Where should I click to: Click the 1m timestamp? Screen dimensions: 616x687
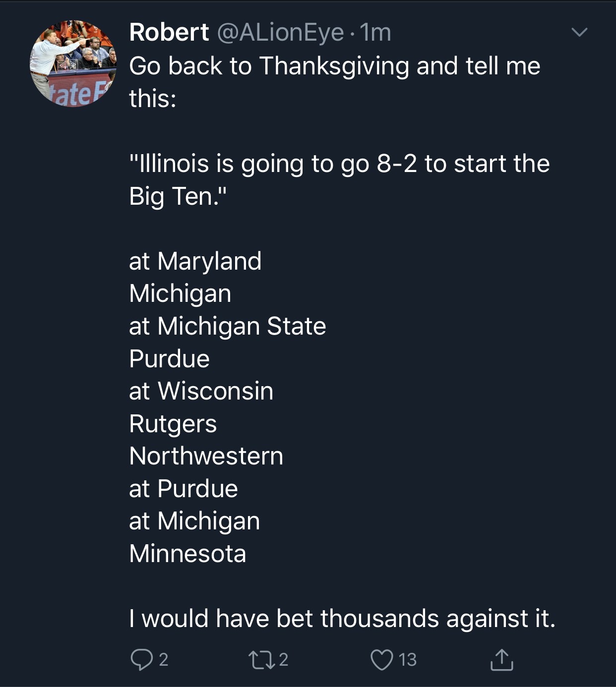tap(375, 33)
